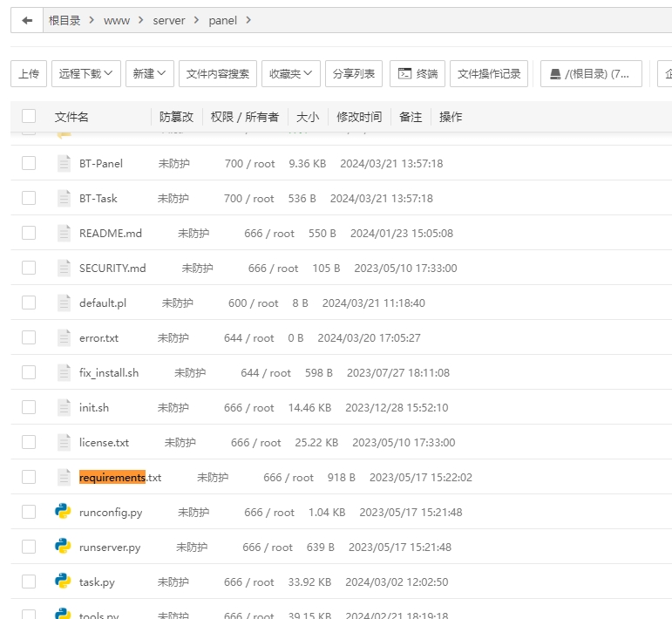Click the Python icon for runserver.py
This screenshot has width=672, height=619.
pyautogui.click(x=63, y=546)
